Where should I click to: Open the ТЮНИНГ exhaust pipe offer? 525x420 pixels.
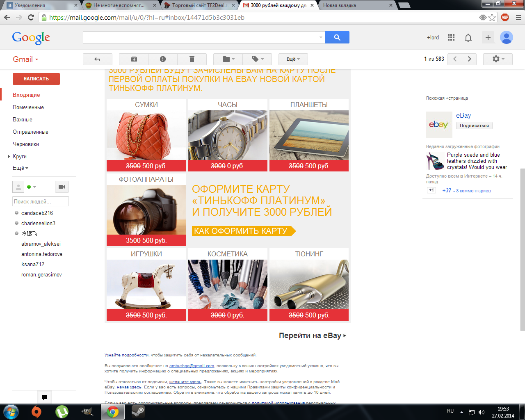309,284
